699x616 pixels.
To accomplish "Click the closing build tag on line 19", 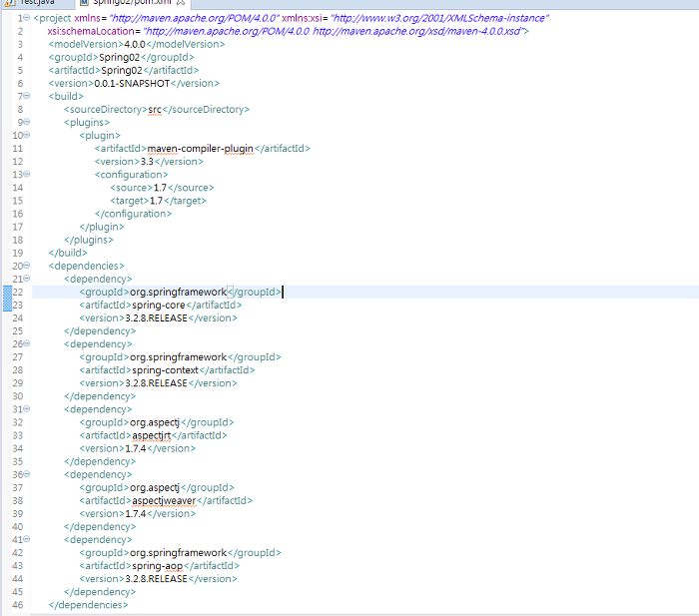I will click(x=68, y=253).
